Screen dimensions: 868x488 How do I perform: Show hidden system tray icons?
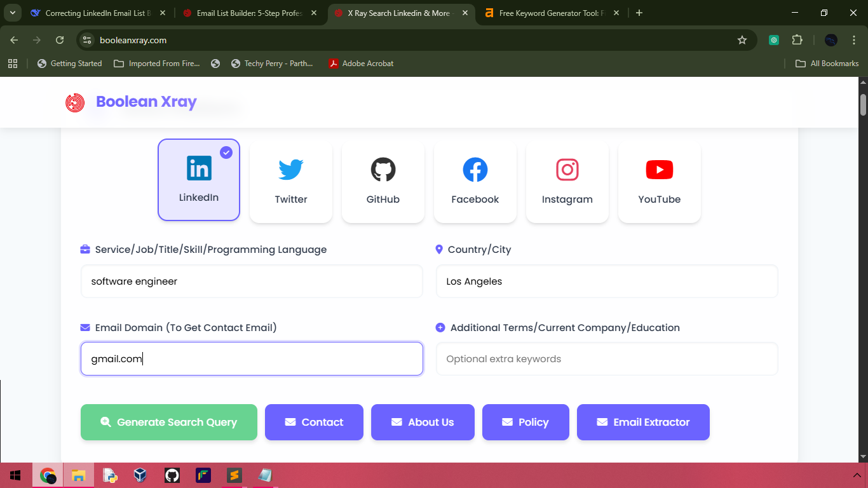(856, 475)
